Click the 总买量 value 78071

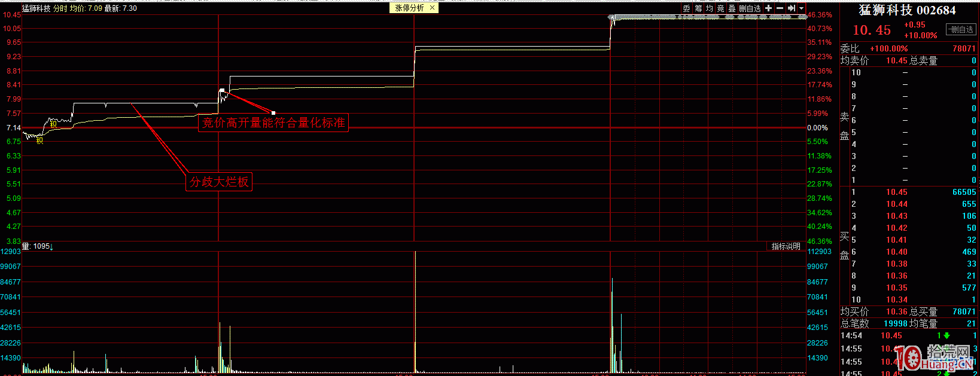964,311
